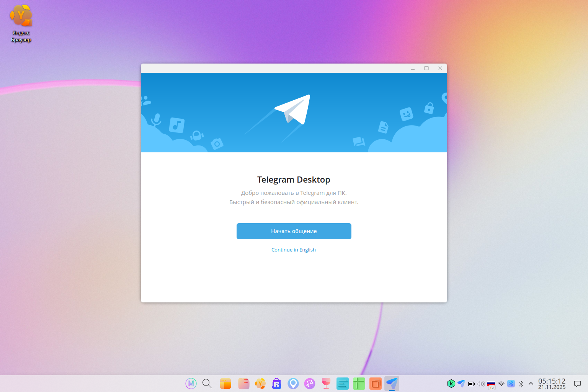Launch the purple translator app icon

click(309, 383)
